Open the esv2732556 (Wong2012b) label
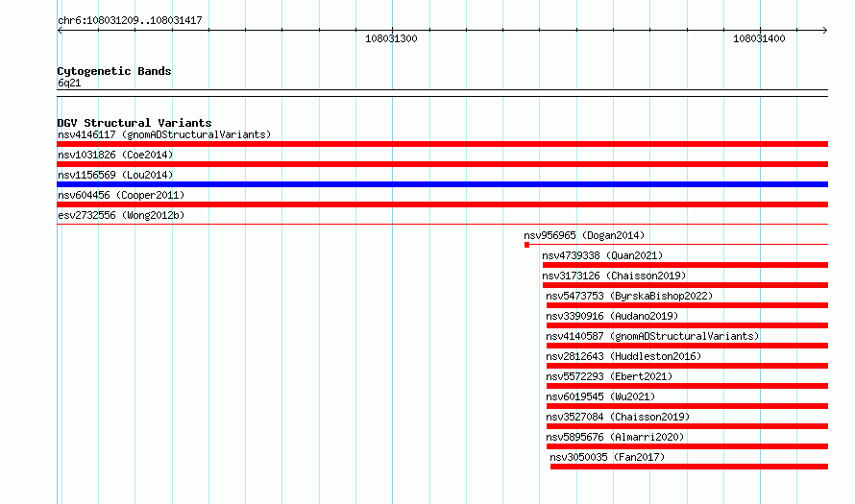Image resolution: width=855 pixels, height=504 pixels. coord(121,215)
